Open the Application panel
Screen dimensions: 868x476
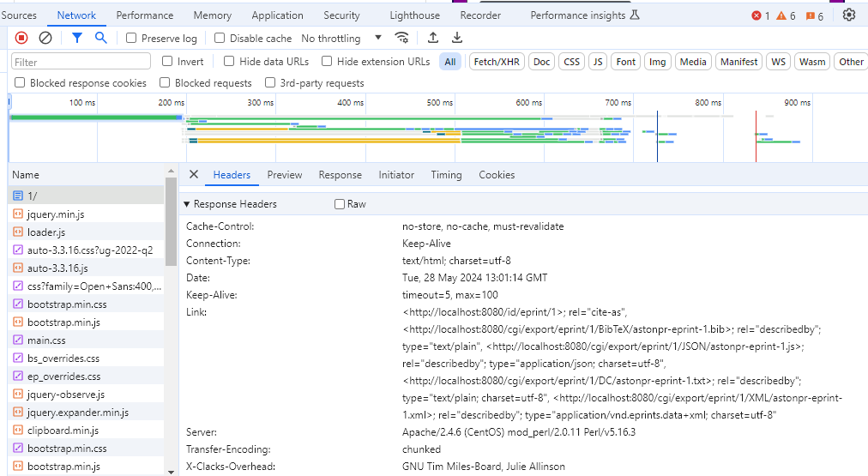click(277, 15)
